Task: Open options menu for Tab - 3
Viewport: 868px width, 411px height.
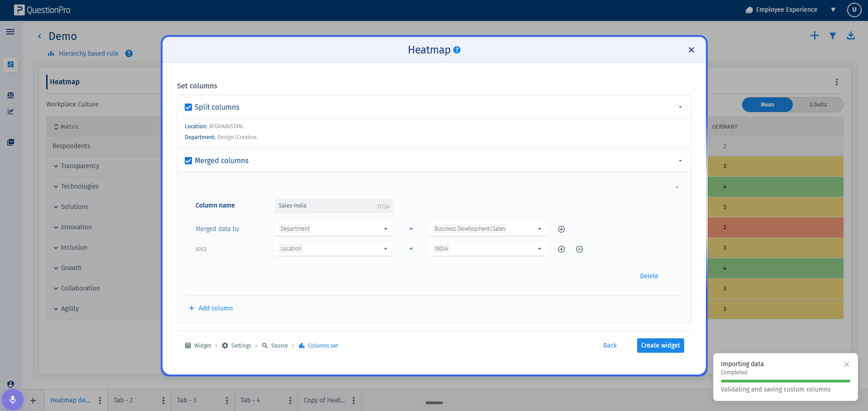Action: (227, 401)
